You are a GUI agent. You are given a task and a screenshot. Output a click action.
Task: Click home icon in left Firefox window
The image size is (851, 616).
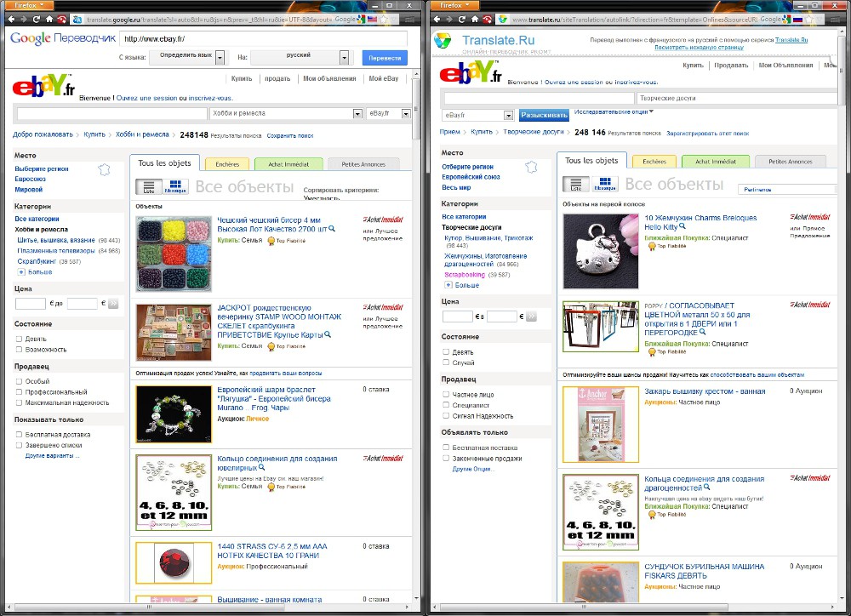pos(49,19)
